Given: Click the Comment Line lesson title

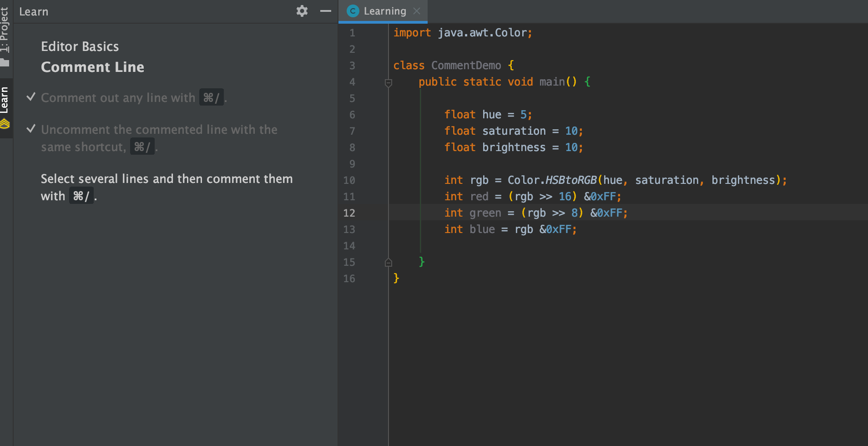Looking at the screenshot, I should tap(93, 67).
